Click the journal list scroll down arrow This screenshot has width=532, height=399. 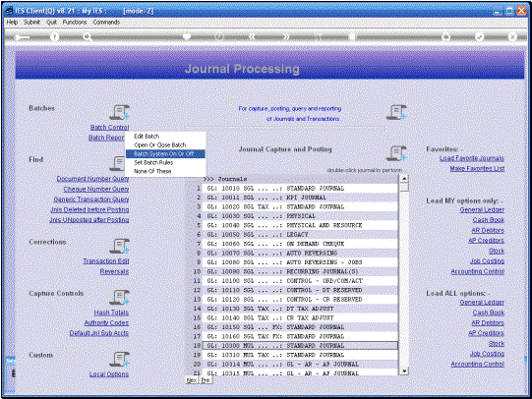[x=404, y=371]
